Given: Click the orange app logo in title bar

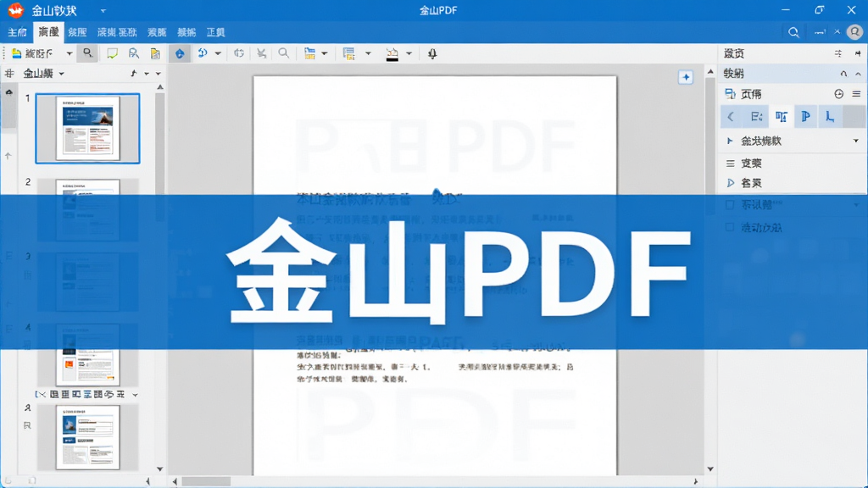Looking at the screenshot, I should pyautogui.click(x=16, y=10).
